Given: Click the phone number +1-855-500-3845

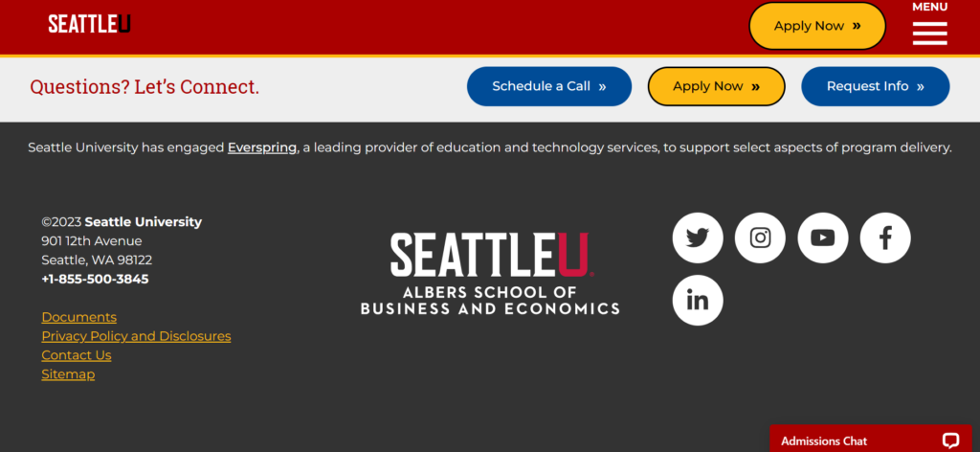Looking at the screenshot, I should (x=95, y=279).
